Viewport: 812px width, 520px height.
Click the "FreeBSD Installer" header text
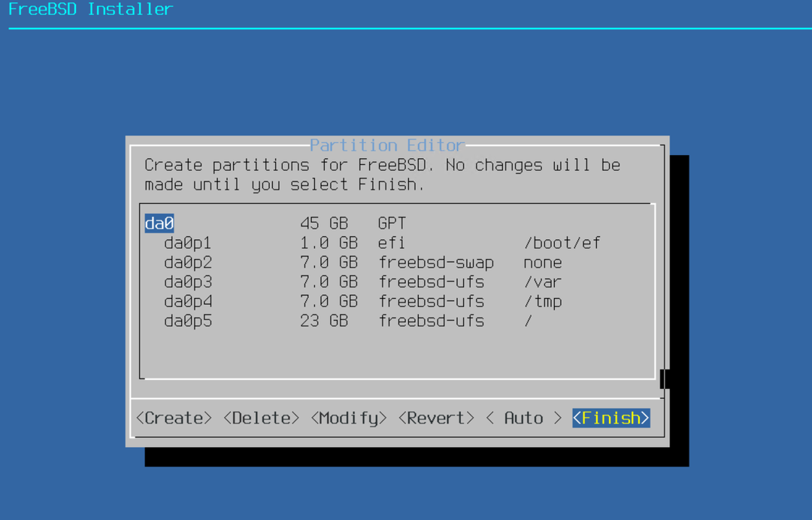pos(91,9)
